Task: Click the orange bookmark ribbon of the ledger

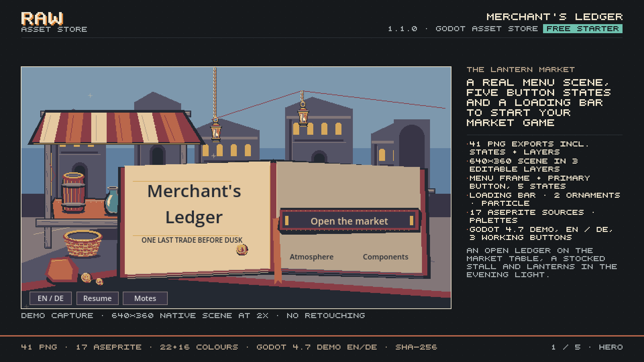Action: coord(277,251)
